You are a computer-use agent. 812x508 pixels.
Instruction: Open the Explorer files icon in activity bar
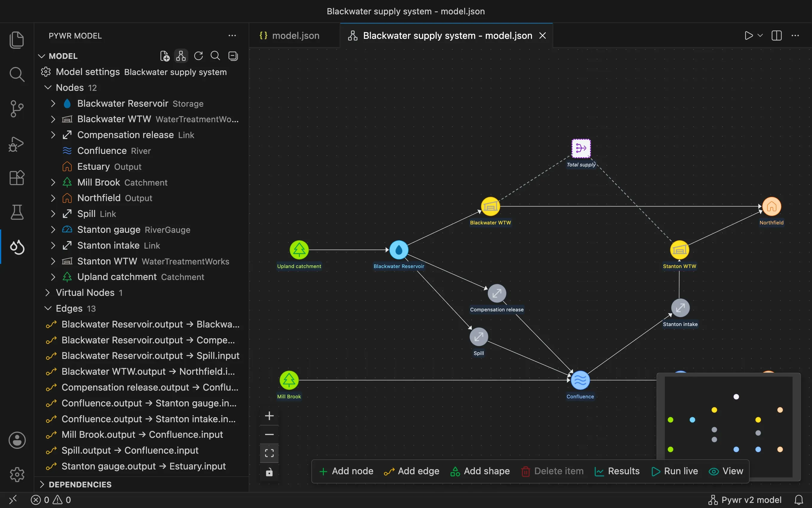pyautogui.click(x=17, y=40)
